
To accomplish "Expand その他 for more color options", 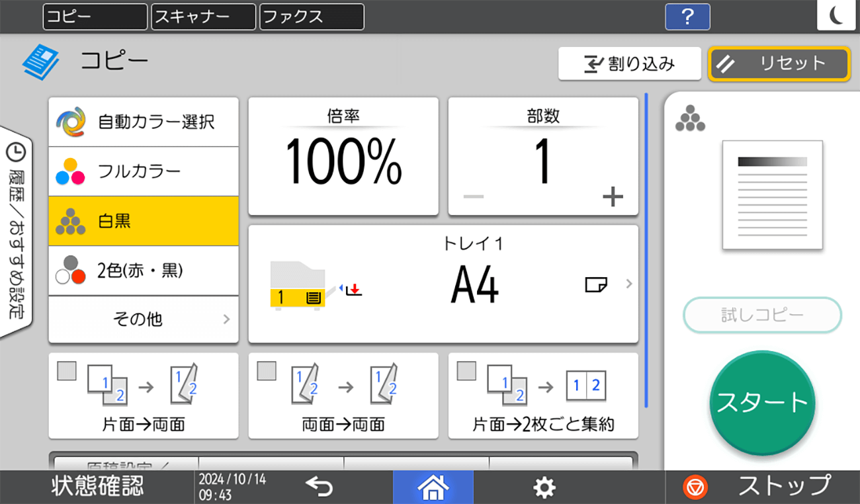I will pyautogui.click(x=143, y=320).
